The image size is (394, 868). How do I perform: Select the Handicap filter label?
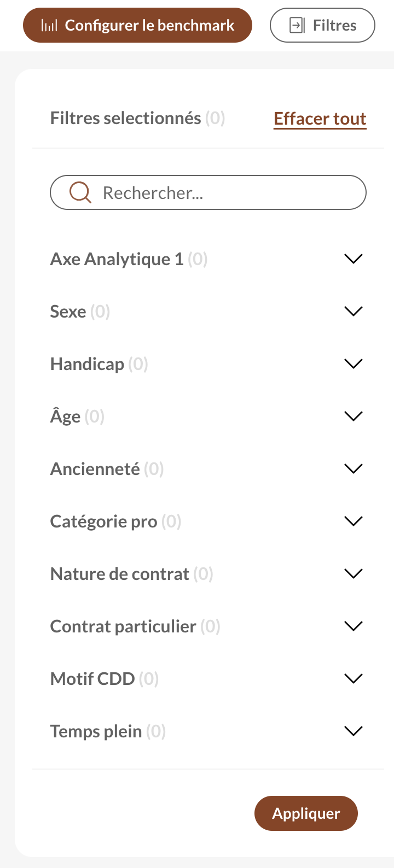87,364
